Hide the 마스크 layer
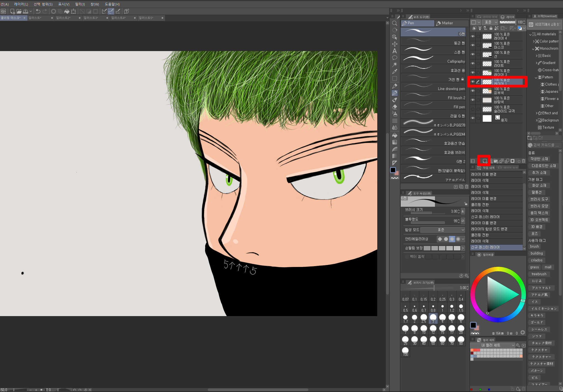The height and width of the screenshot is (392, 563). (473, 45)
